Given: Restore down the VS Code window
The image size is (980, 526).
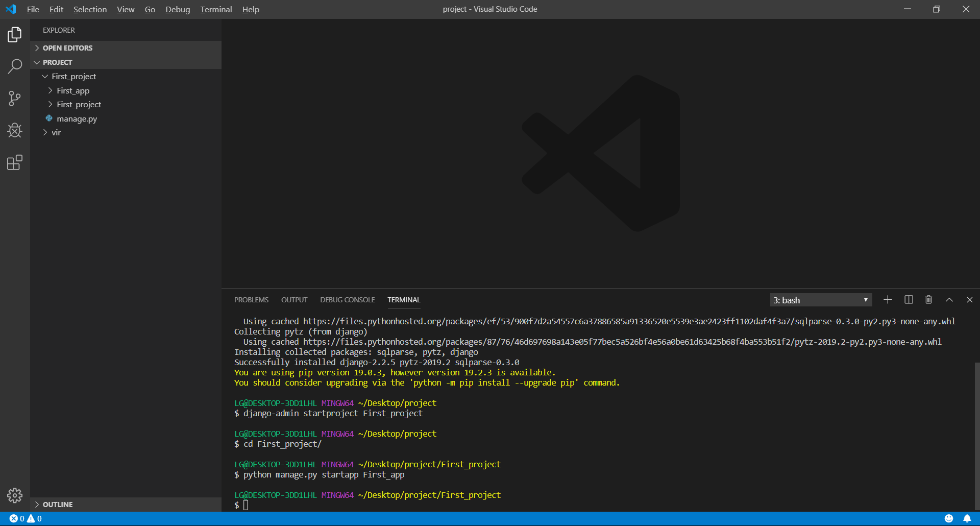Looking at the screenshot, I should pos(937,9).
